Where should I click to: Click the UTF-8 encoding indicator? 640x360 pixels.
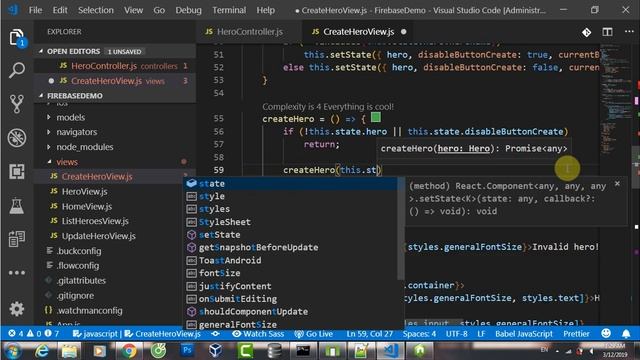coord(456,333)
